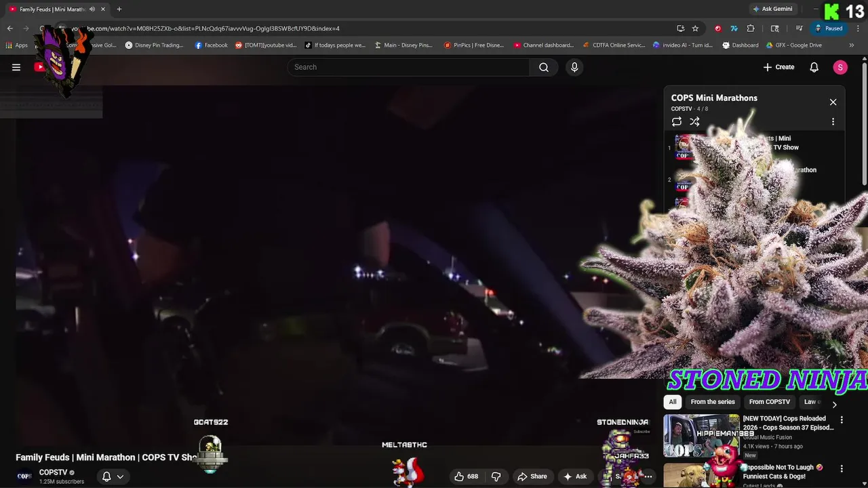The width and height of the screenshot is (868, 488).
Task: Open the Disney Pin Trading bookmark
Action: tap(155, 45)
